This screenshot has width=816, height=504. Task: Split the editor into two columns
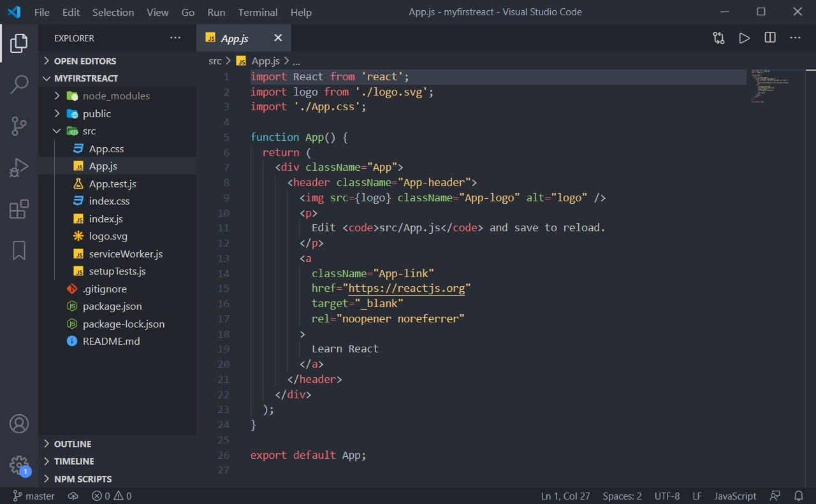769,38
